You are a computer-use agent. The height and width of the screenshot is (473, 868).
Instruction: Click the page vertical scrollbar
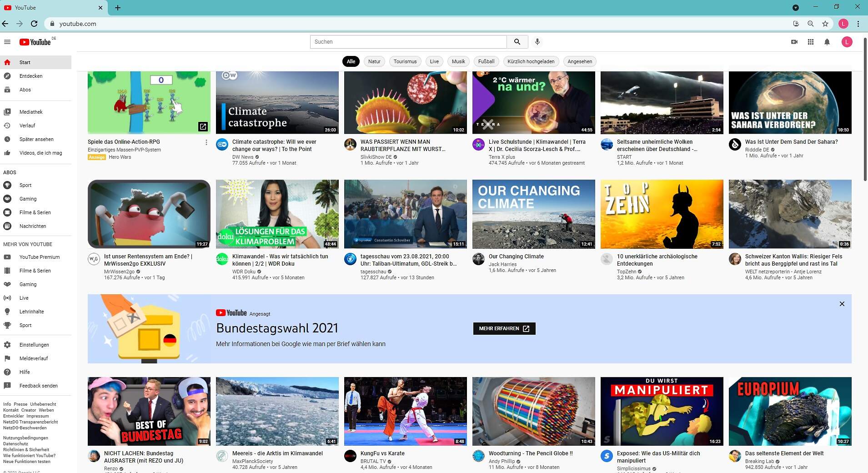pos(865,109)
